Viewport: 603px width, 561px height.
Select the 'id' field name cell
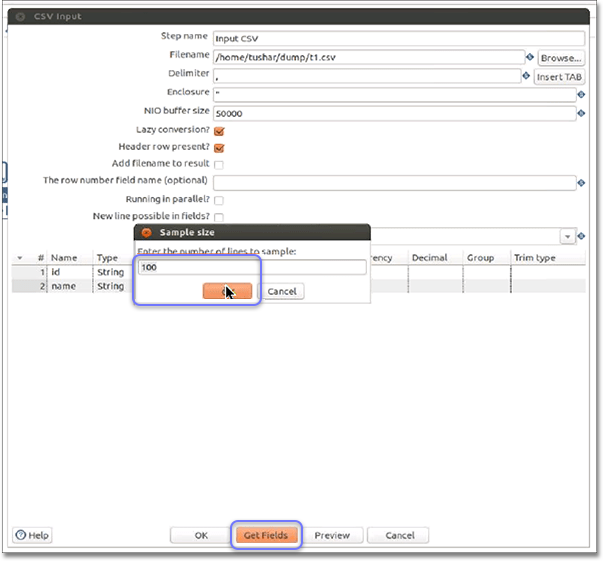point(70,272)
